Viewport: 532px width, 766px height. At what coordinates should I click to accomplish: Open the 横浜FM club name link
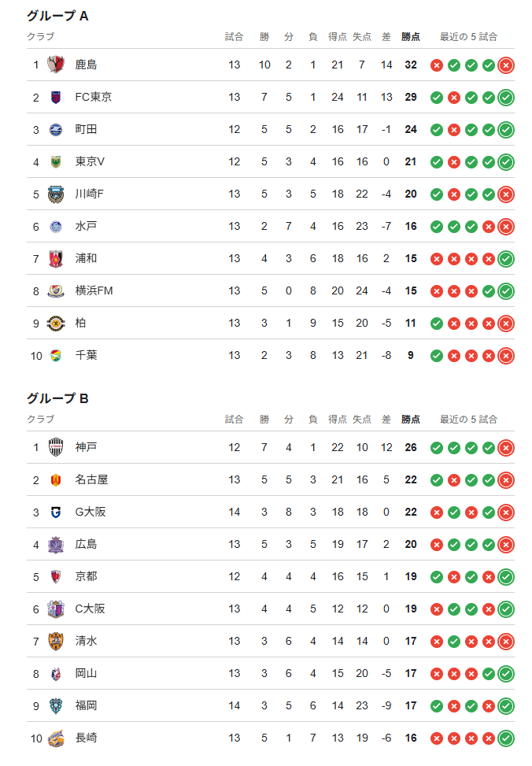[x=94, y=290]
